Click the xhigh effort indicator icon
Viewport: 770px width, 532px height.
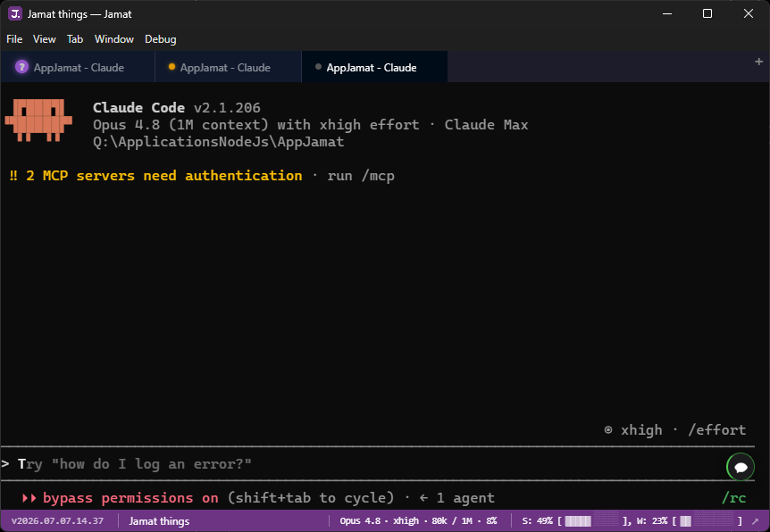tap(608, 430)
